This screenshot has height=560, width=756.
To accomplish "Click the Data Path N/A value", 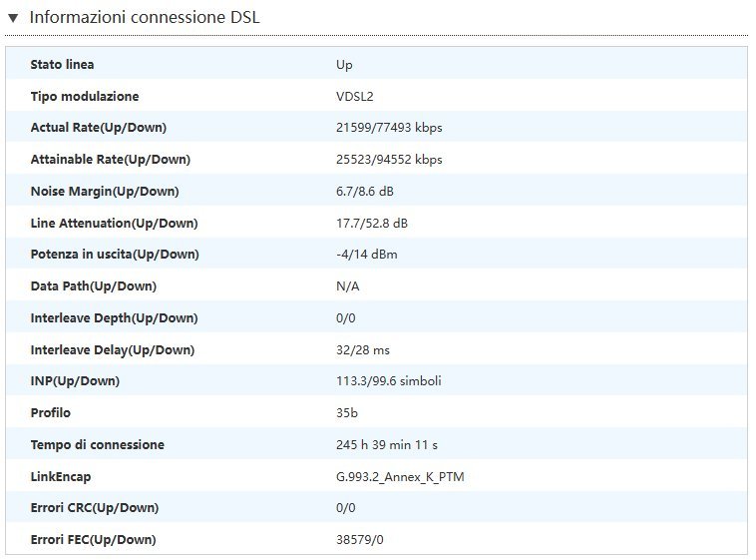I will [348, 286].
